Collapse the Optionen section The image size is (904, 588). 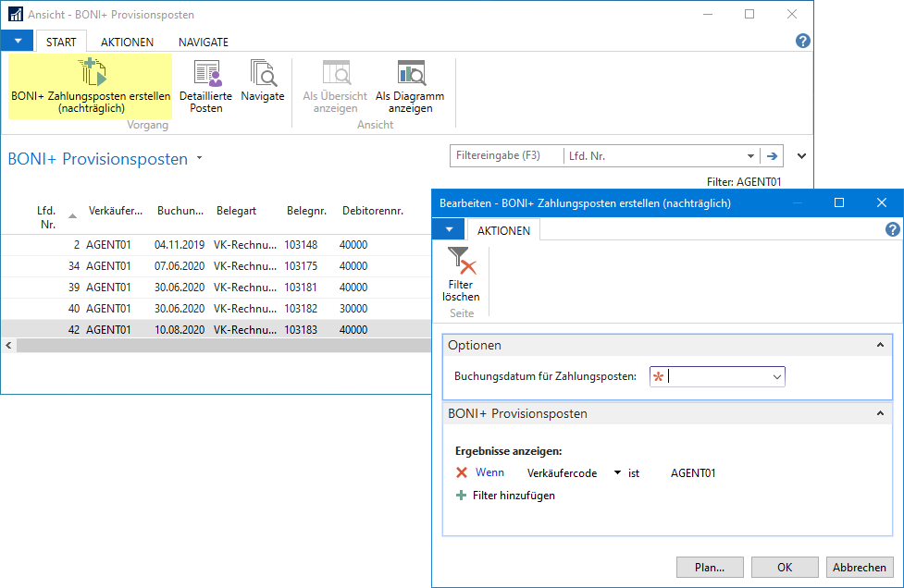coord(880,345)
